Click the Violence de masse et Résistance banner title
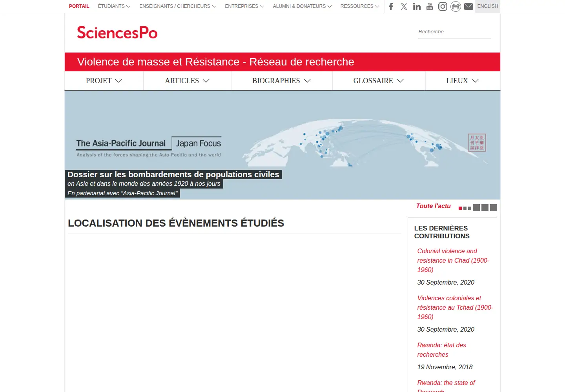Screen dimensions: 565x392 point(215,62)
